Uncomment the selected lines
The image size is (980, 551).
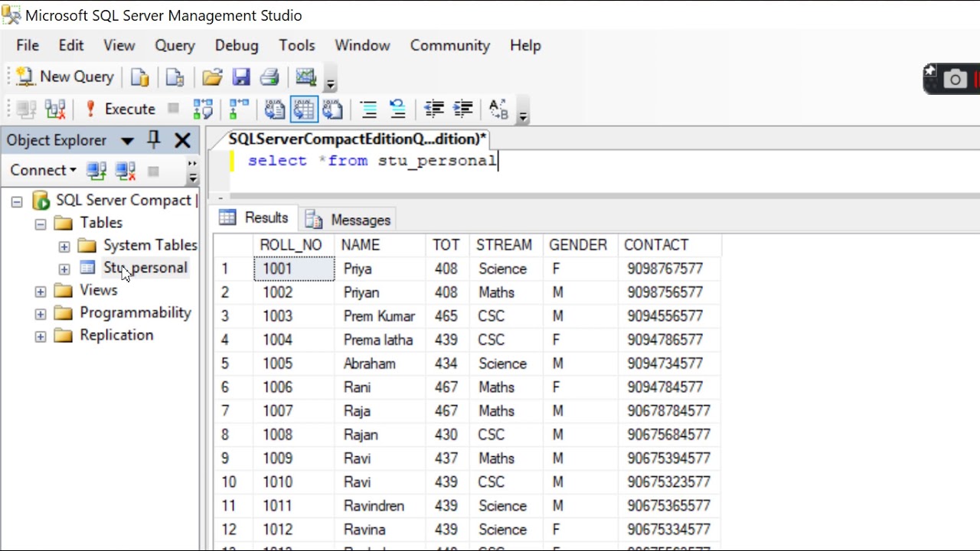[x=397, y=109]
